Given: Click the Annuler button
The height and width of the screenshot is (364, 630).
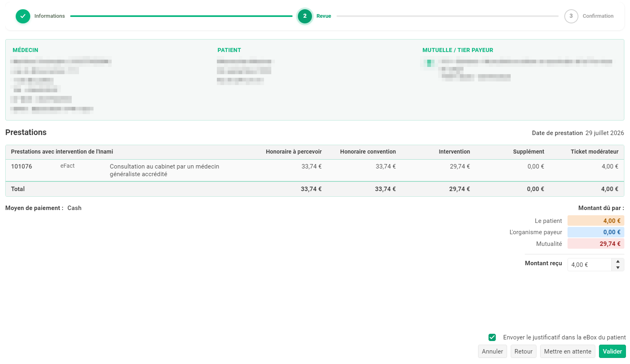Looking at the screenshot, I should (492, 352).
